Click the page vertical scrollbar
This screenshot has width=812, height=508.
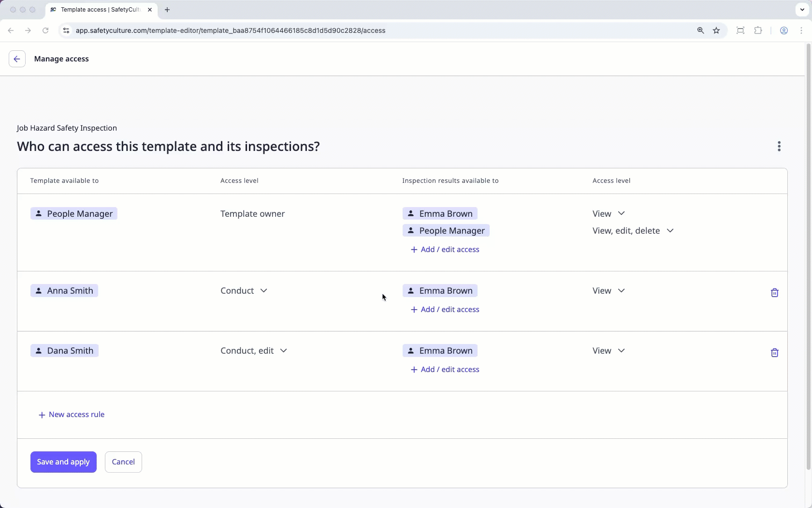click(808, 256)
